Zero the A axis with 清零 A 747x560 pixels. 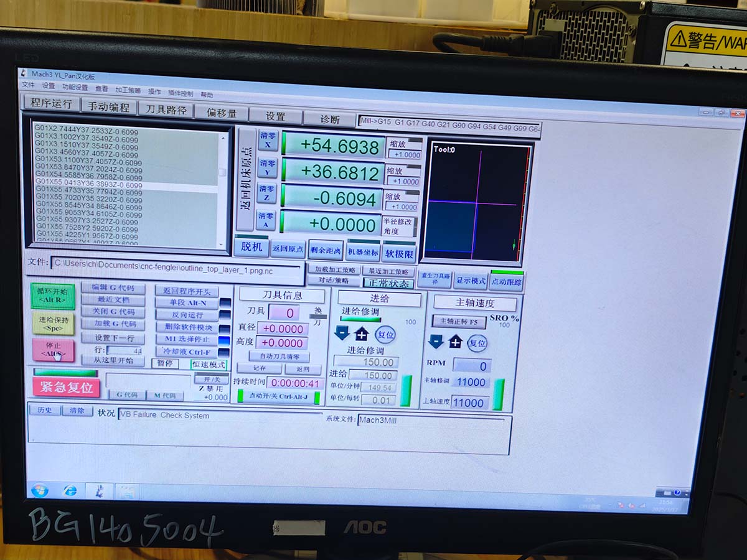tap(267, 220)
